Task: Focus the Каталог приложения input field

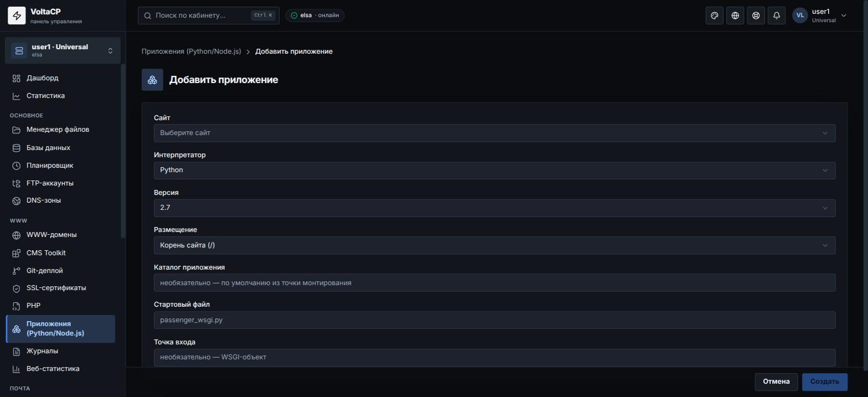Action: [494, 283]
